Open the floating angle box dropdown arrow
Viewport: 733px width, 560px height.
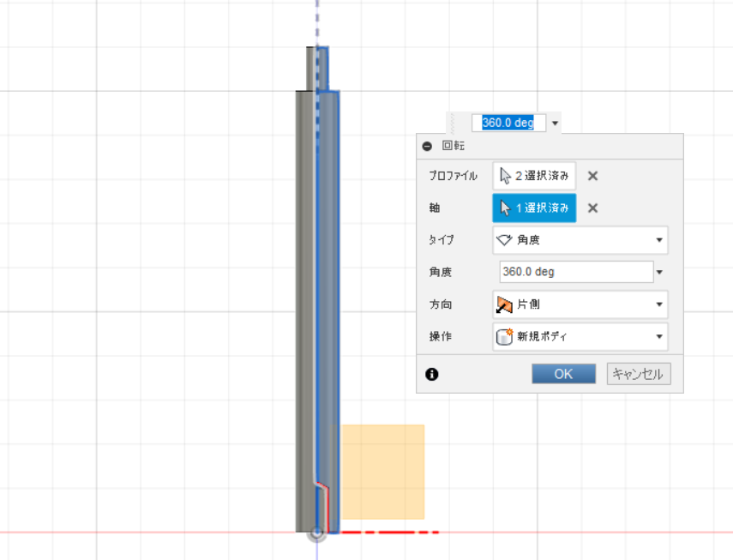[x=555, y=123]
